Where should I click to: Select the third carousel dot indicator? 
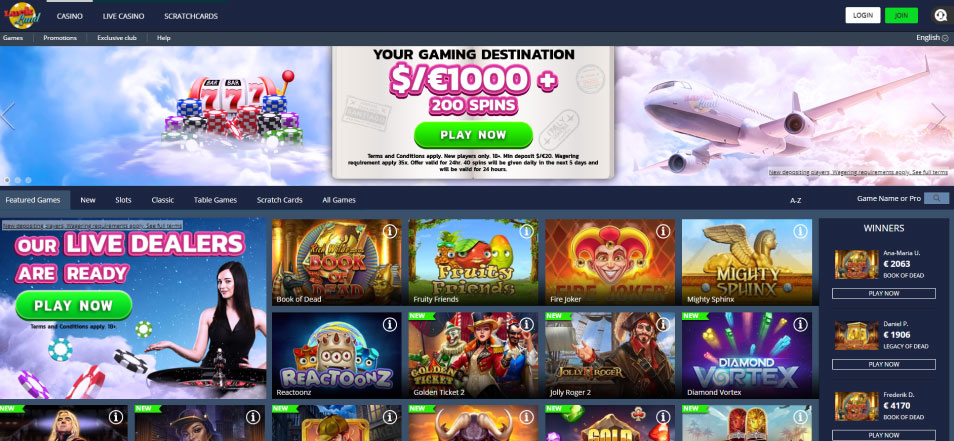tap(28, 180)
